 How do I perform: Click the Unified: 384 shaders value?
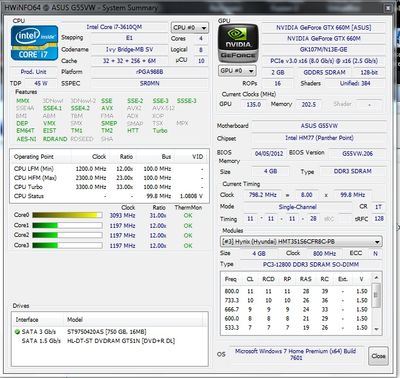[x=355, y=83]
